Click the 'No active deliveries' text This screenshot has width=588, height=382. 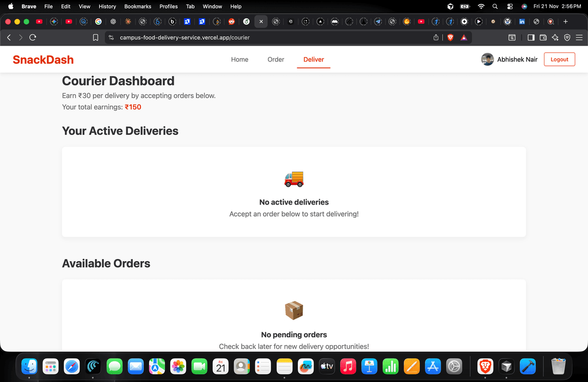click(x=294, y=202)
